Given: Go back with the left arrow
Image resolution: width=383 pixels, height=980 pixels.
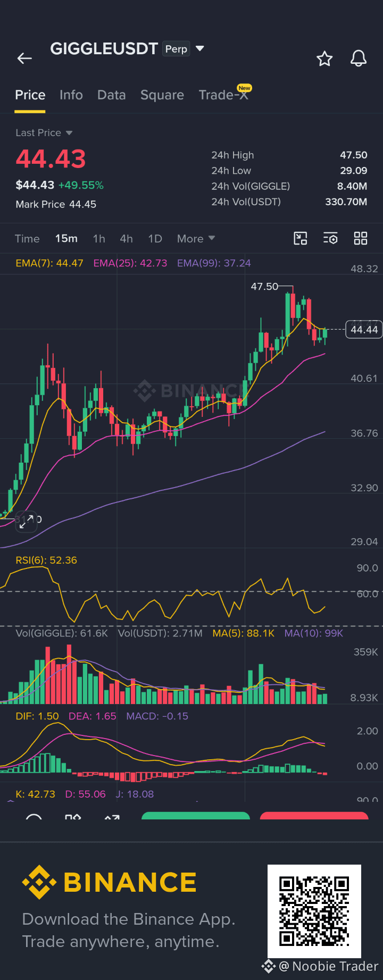Looking at the screenshot, I should coord(24,58).
